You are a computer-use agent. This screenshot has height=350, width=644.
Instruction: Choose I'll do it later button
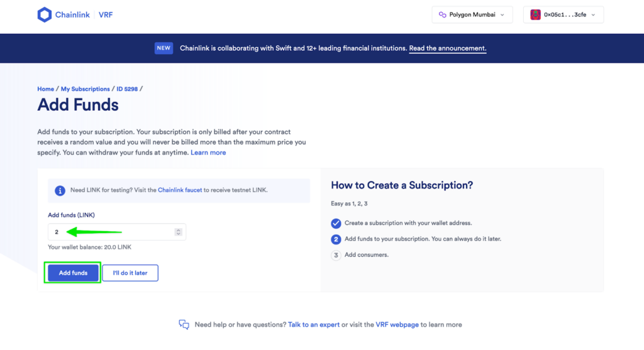(130, 273)
